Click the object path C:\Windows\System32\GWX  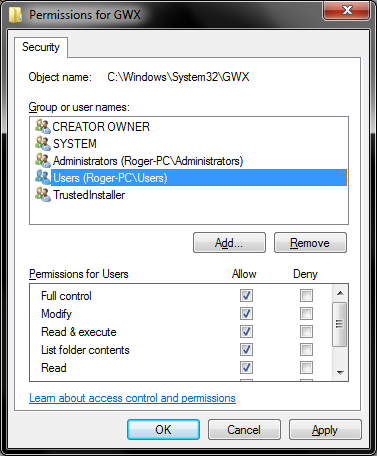click(178, 77)
